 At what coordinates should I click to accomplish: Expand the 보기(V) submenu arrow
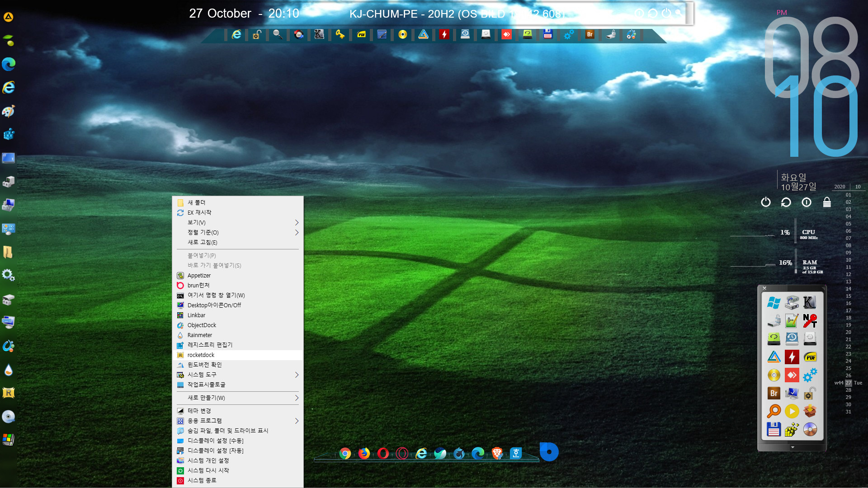(x=297, y=222)
